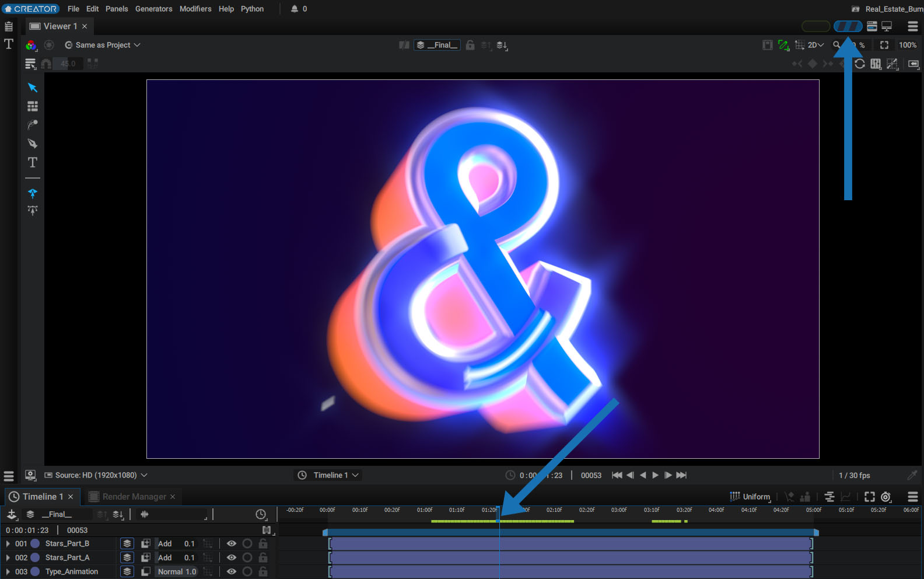Click the workspace layout window icon
This screenshot has width=924, height=579.
872,26
